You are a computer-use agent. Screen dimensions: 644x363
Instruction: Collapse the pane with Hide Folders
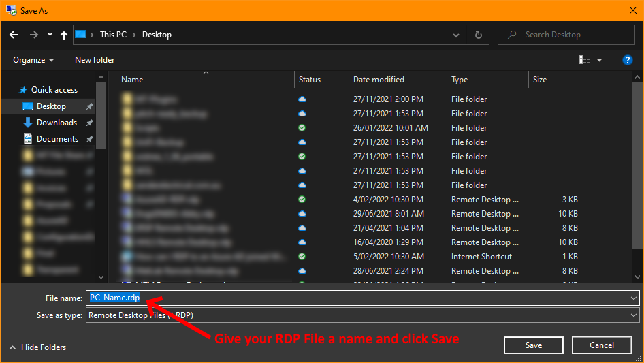(37, 347)
